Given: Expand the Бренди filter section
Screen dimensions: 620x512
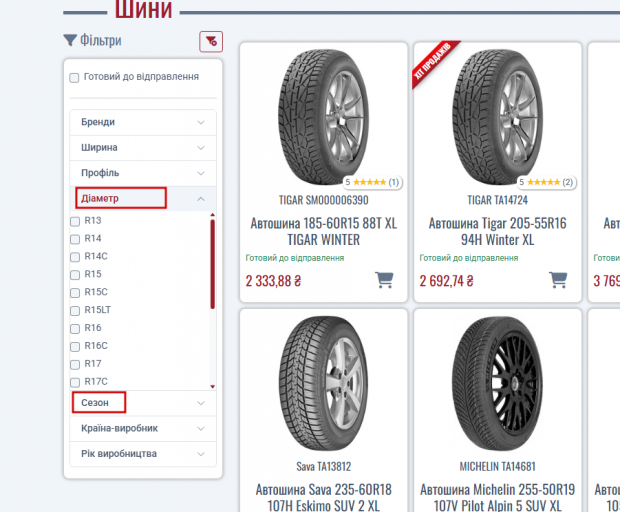Looking at the screenshot, I should pyautogui.click(x=143, y=122).
